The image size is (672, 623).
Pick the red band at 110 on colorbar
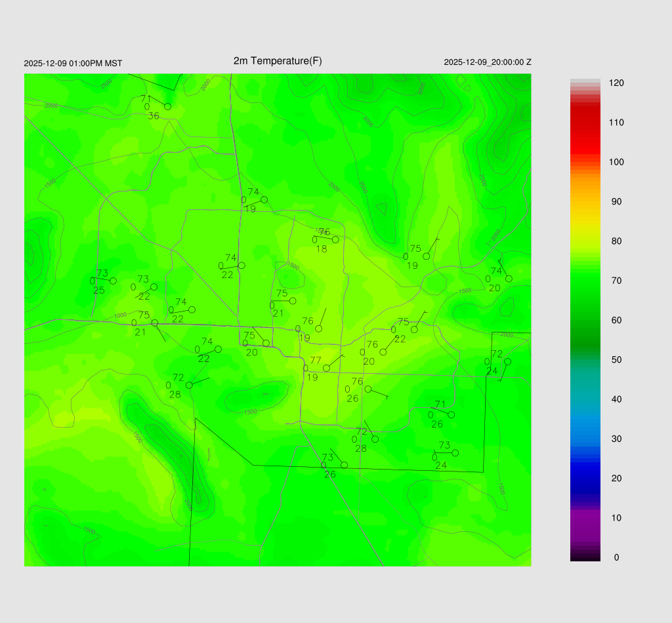[585, 123]
